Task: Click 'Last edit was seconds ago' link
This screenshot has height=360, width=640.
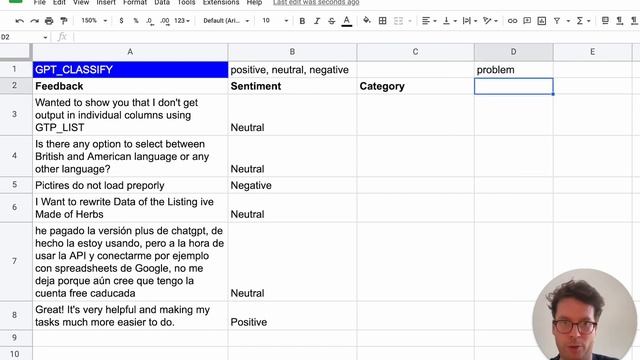Action: tap(316, 2)
